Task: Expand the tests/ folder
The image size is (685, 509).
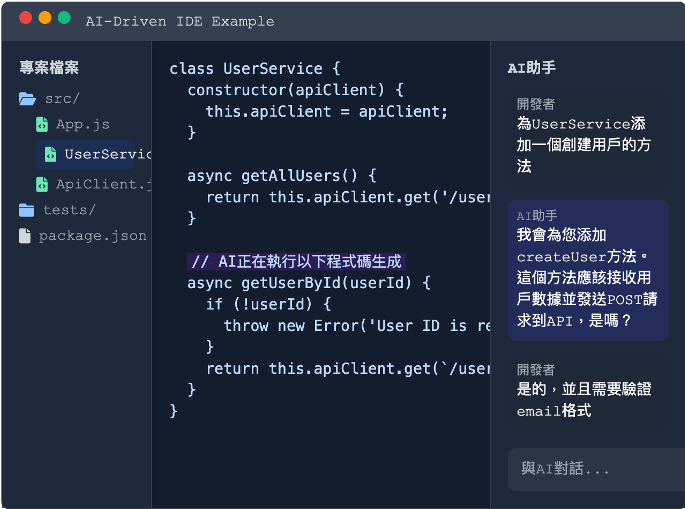Action: point(57,210)
